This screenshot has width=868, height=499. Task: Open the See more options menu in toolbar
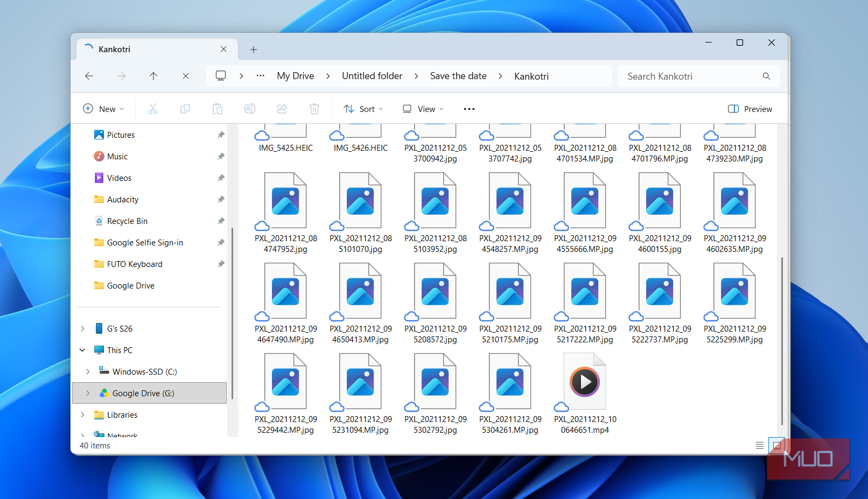click(470, 109)
